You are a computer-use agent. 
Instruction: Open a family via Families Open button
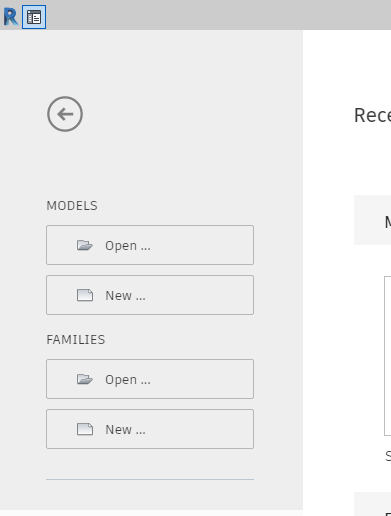(x=150, y=379)
